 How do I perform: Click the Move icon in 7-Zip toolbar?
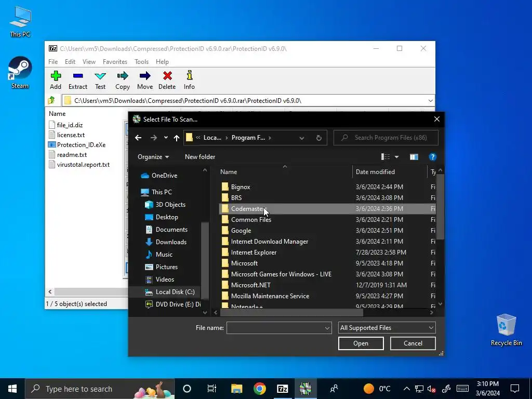pos(145,80)
